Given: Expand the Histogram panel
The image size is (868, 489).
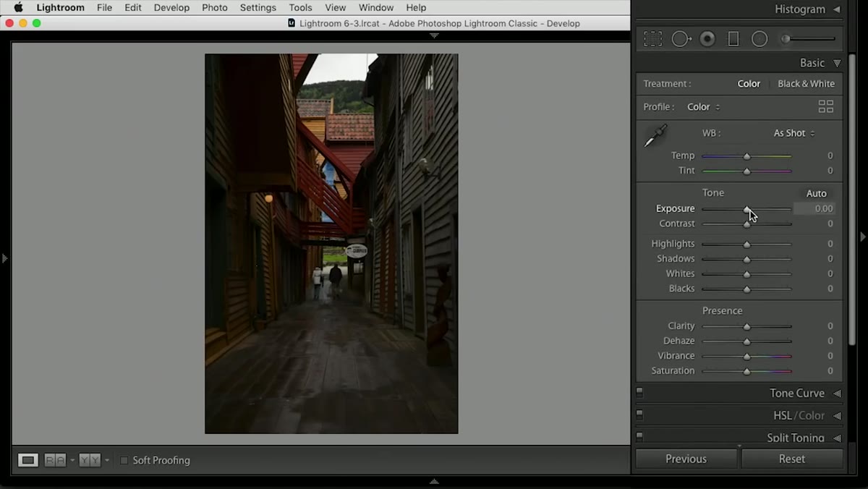Looking at the screenshot, I should pyautogui.click(x=837, y=9).
